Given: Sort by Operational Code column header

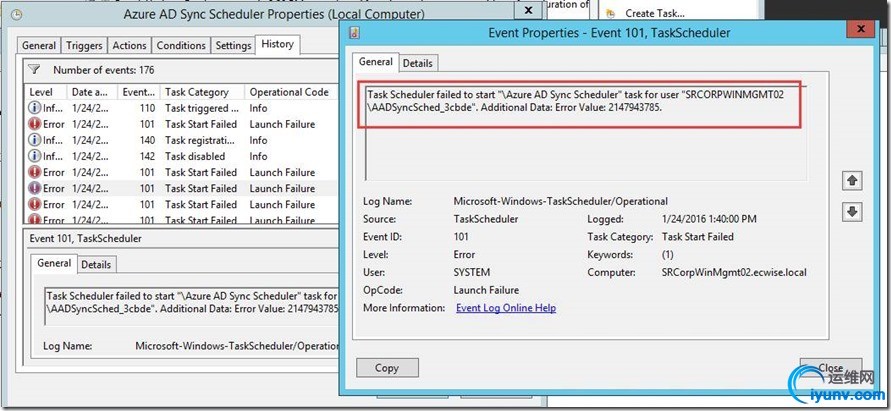Looking at the screenshot, I should (291, 92).
